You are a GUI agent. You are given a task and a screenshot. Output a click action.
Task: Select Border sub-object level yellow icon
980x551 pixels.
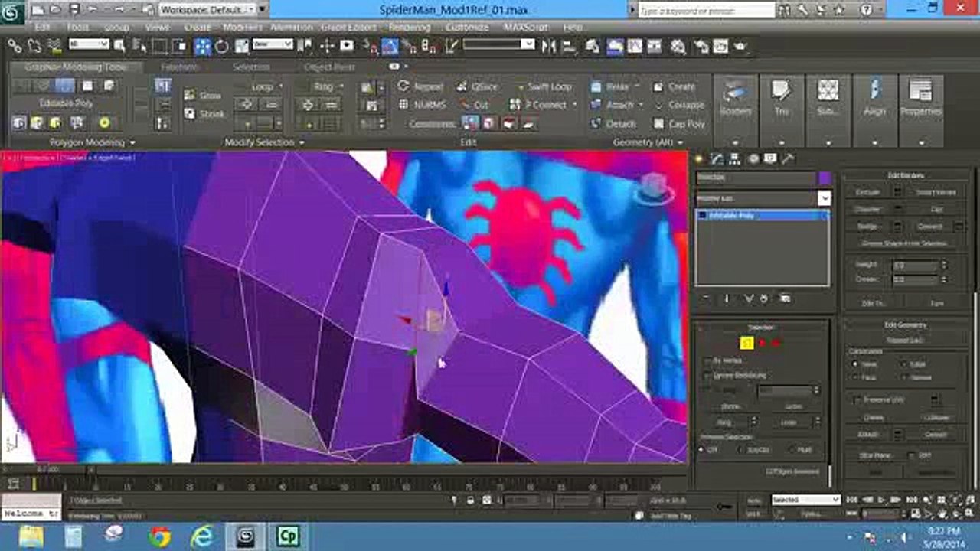pos(747,344)
